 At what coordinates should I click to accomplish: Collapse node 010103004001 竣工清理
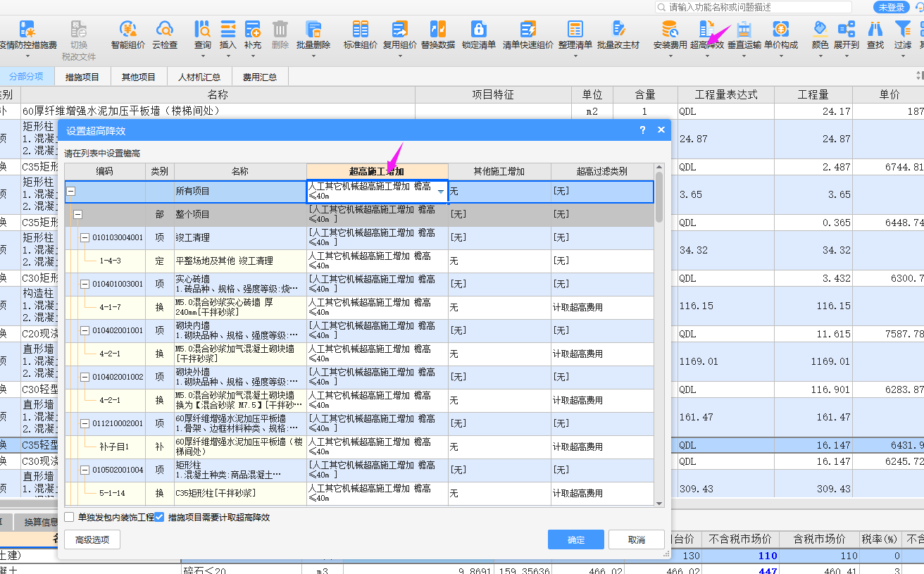pos(85,237)
